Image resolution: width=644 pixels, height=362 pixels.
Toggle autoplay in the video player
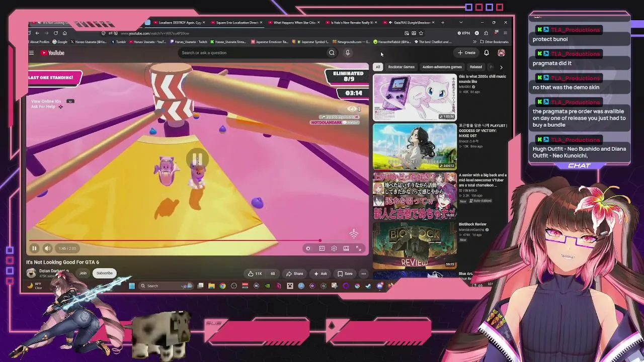[308, 248]
